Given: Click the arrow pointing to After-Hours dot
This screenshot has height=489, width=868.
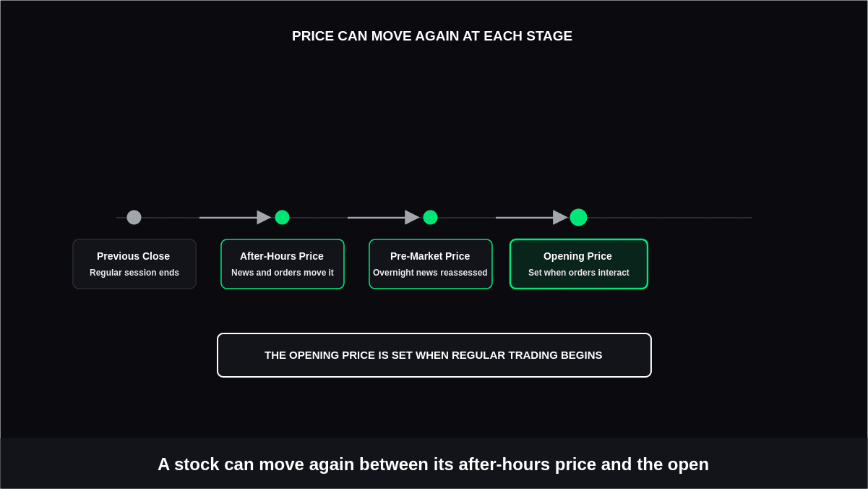Looking at the screenshot, I should click(x=236, y=217).
